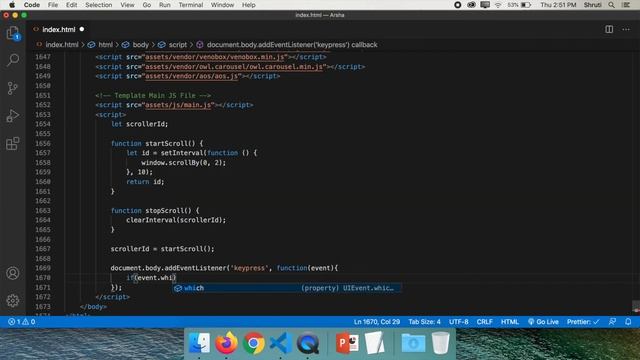Open the Explorer view in activity bar

(x=13, y=33)
